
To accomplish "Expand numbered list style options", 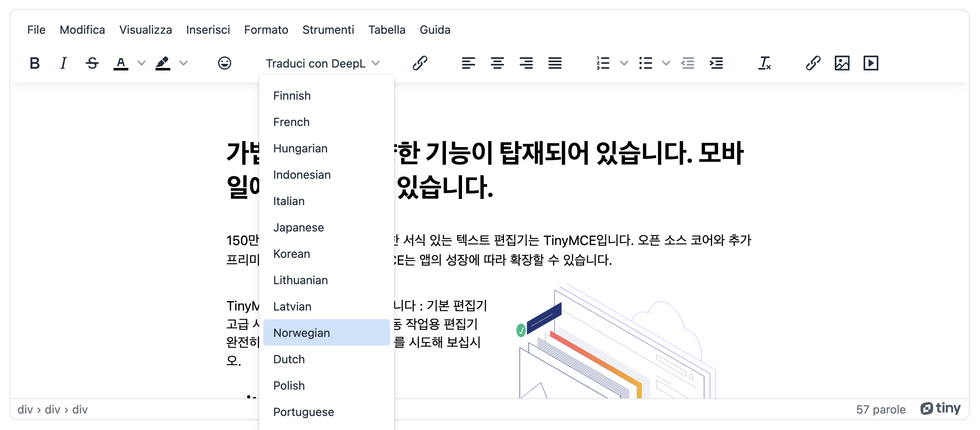I will point(624,63).
